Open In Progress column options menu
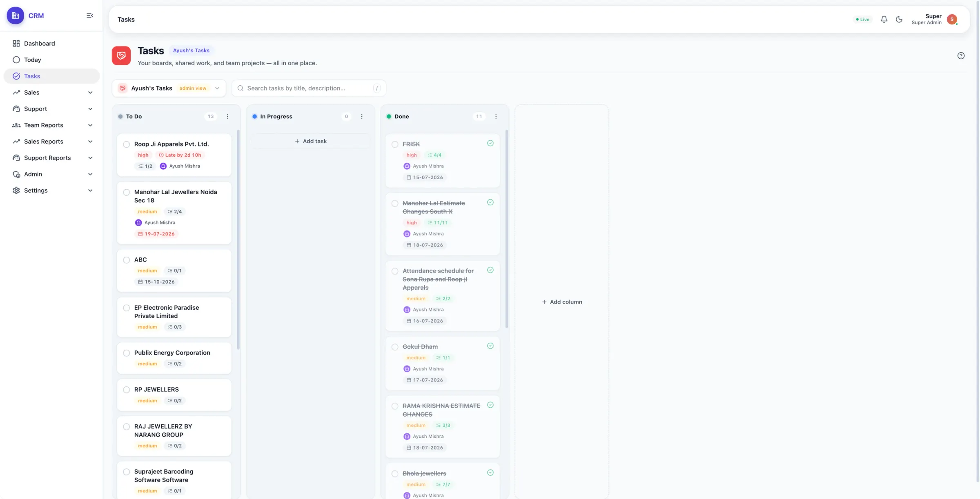This screenshot has height=499, width=980. coord(362,117)
